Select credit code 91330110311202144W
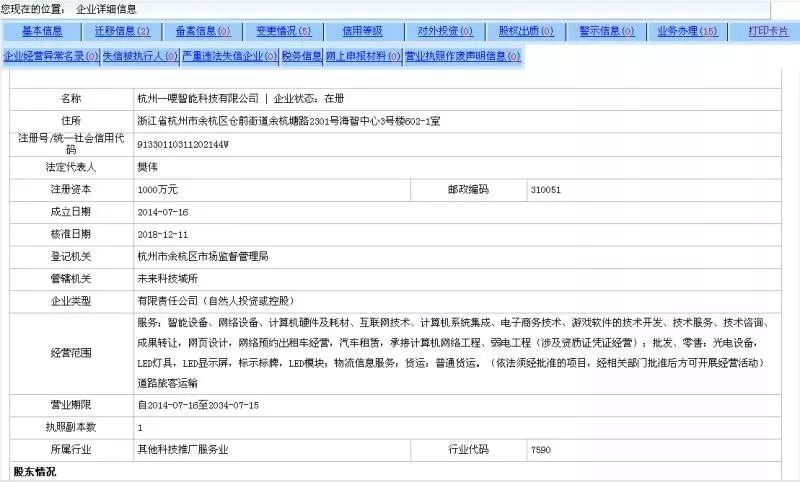 pos(183,144)
